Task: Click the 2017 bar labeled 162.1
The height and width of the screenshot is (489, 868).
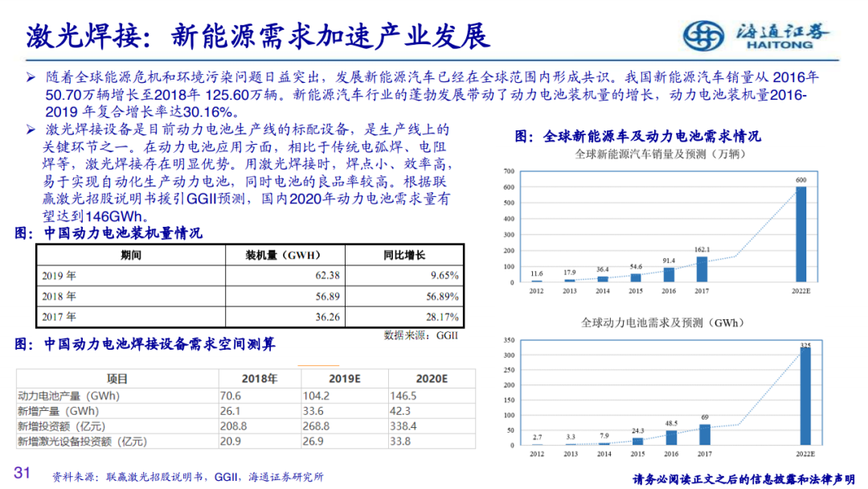Action: point(702,269)
